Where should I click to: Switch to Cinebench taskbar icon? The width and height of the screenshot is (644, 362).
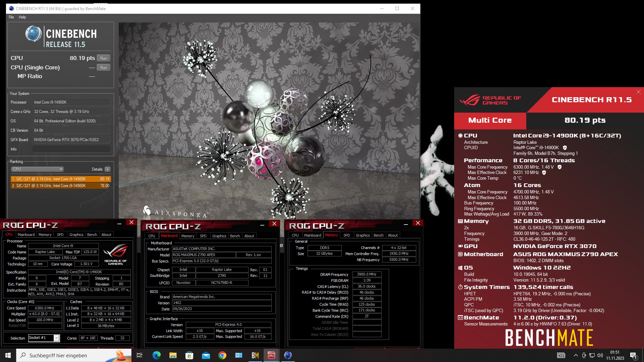click(288, 355)
